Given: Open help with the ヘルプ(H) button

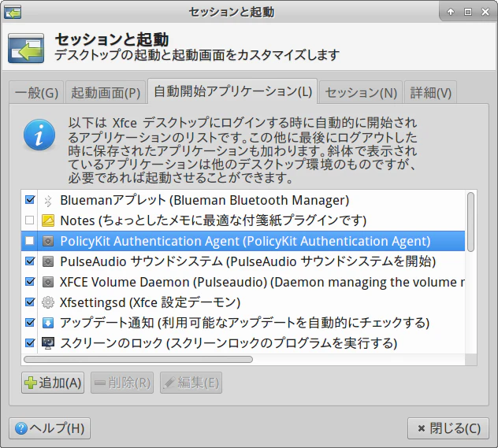Looking at the screenshot, I should coord(50,428).
